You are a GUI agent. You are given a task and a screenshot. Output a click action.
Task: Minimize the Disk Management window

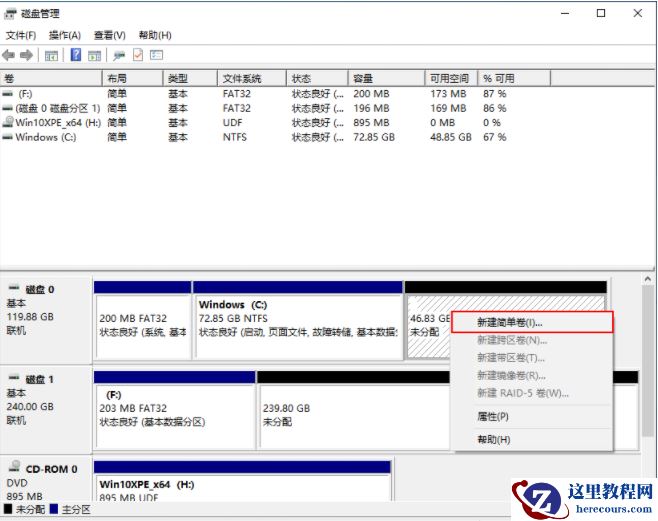point(565,13)
